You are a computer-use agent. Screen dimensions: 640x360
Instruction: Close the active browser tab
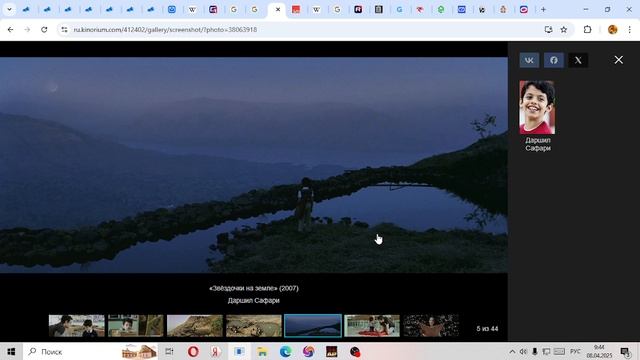click(278, 9)
